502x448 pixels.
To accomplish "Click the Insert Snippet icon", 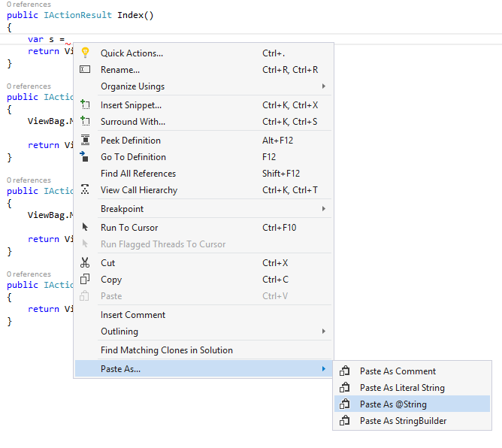I will click(85, 104).
